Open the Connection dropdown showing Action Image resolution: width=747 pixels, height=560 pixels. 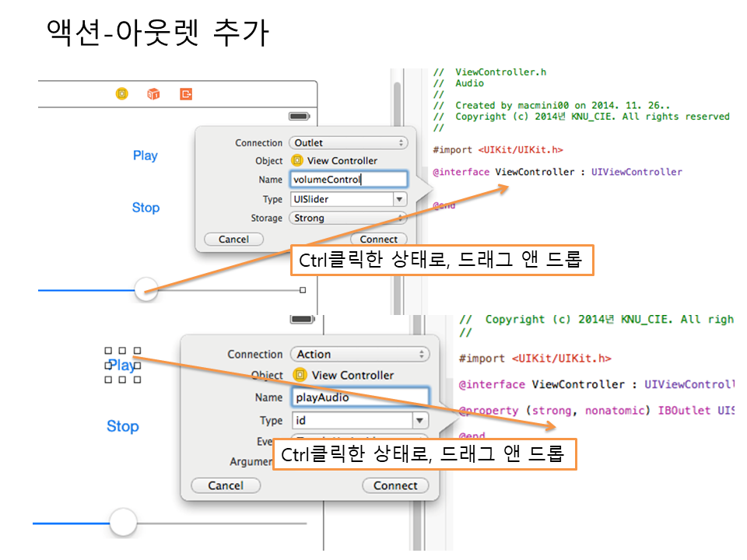pos(359,354)
